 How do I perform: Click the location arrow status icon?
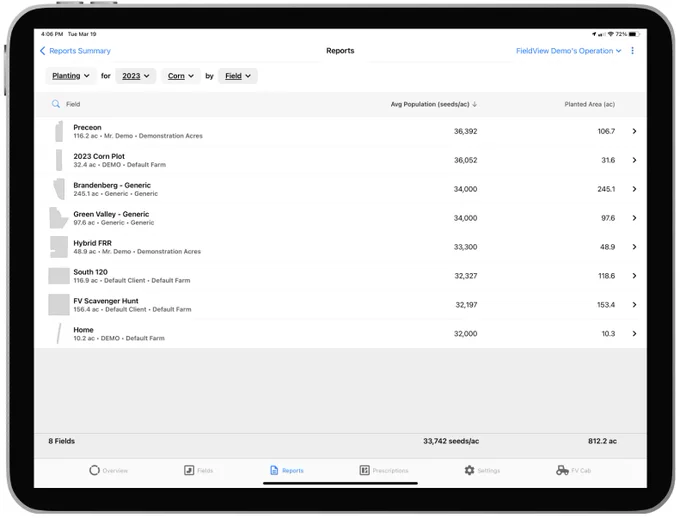pyautogui.click(x=594, y=34)
